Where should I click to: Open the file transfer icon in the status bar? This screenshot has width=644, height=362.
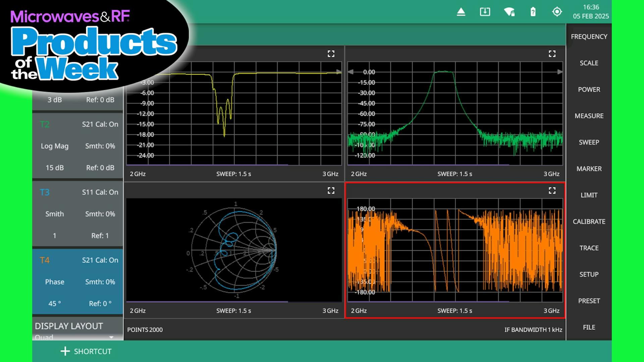coord(484,12)
